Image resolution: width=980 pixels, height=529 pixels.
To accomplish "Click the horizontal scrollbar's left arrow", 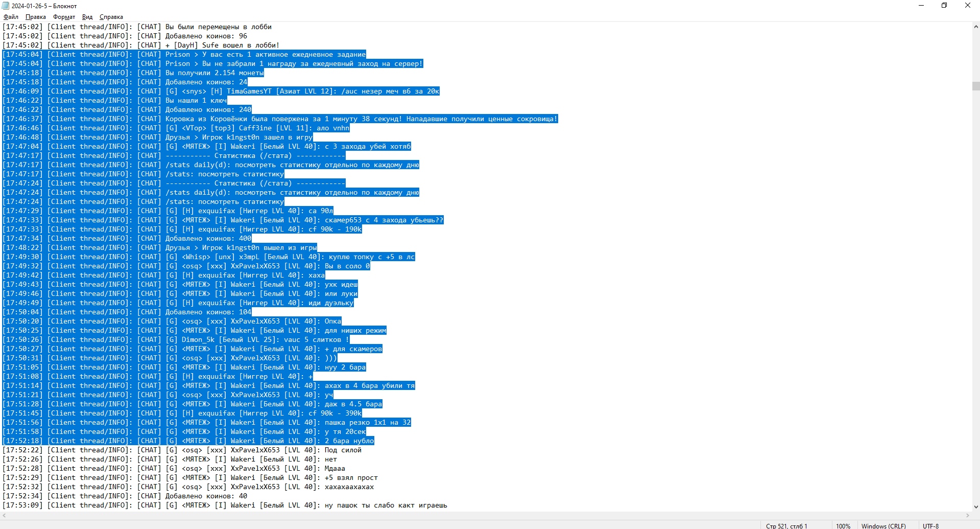I will point(4,516).
